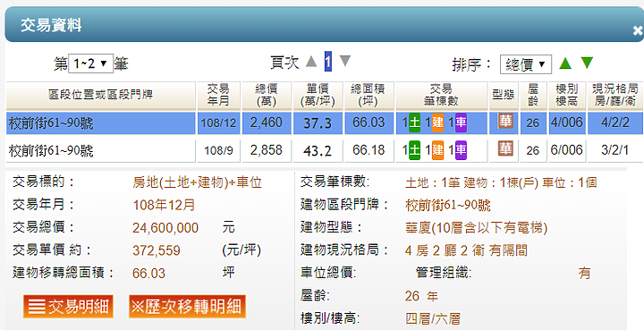Click area 66.03 cell in highlighted row
Image resolution: width=644 pixels, height=330 pixels.
(x=369, y=123)
